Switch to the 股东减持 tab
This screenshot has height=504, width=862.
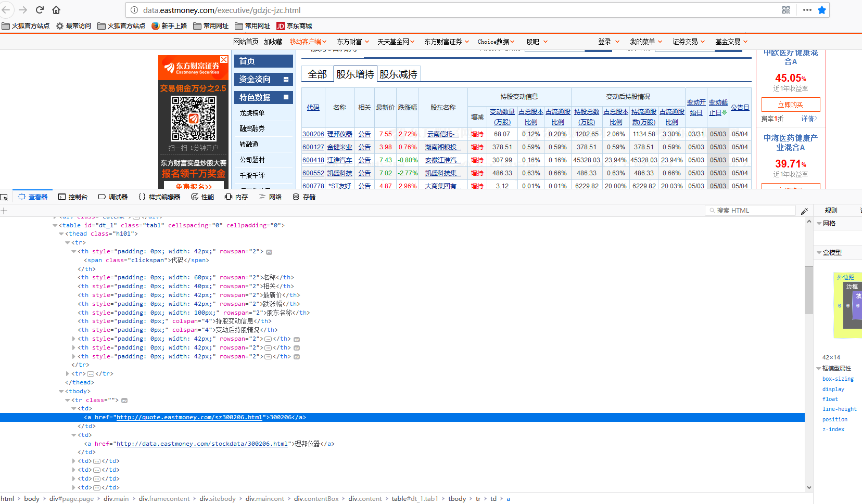[x=398, y=74]
